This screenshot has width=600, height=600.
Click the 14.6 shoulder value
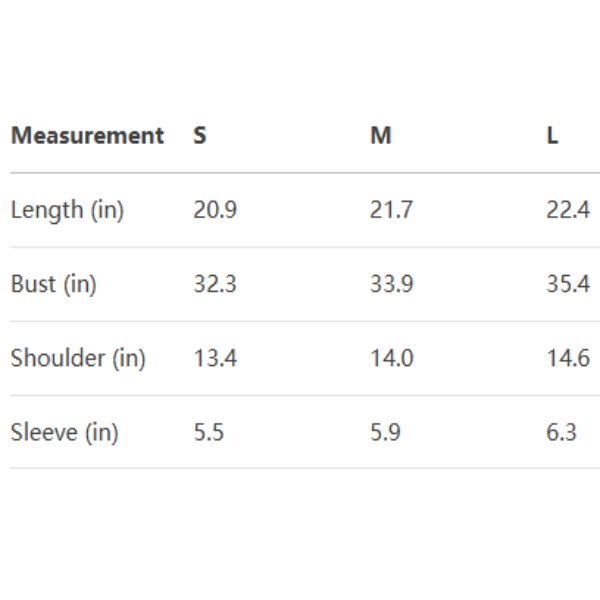click(568, 358)
